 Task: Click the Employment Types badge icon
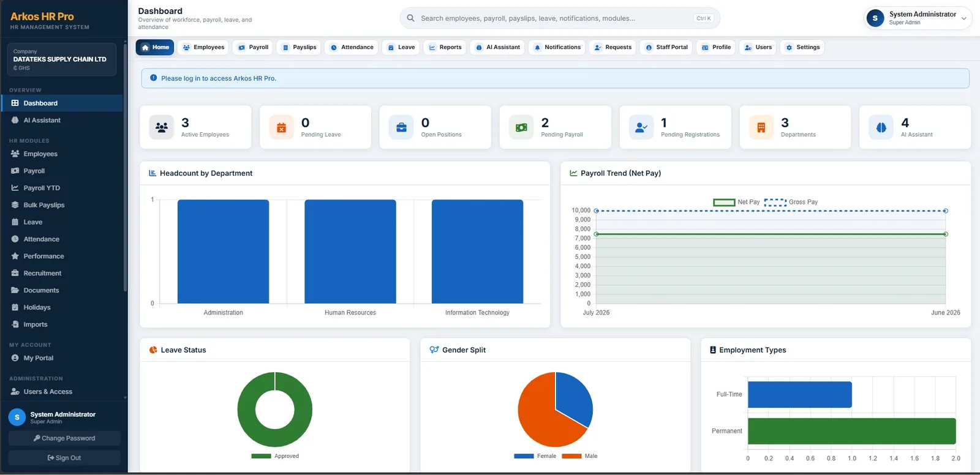coord(713,350)
